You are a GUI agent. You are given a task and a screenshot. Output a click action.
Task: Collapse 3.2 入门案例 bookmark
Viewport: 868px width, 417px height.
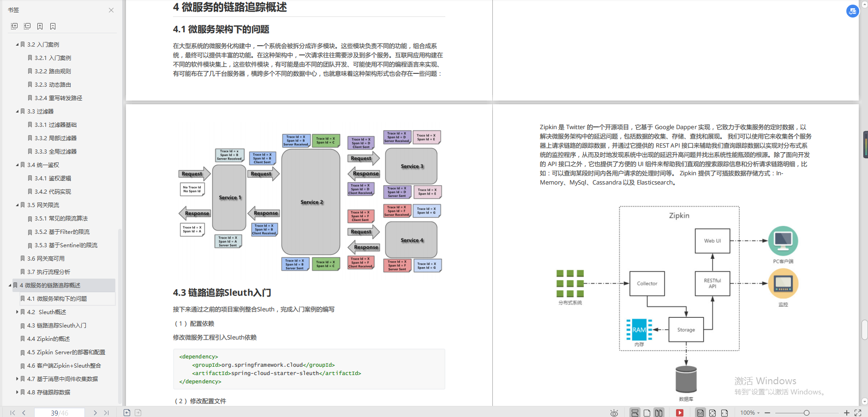(17, 45)
